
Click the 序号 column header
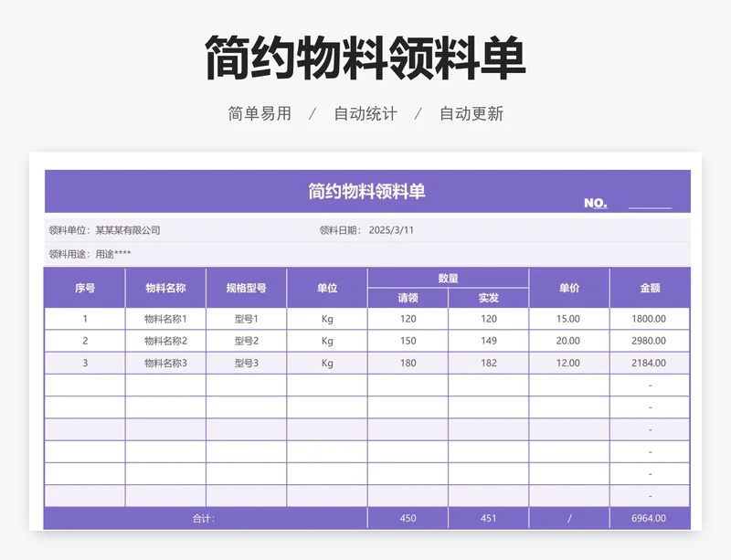click(x=85, y=288)
